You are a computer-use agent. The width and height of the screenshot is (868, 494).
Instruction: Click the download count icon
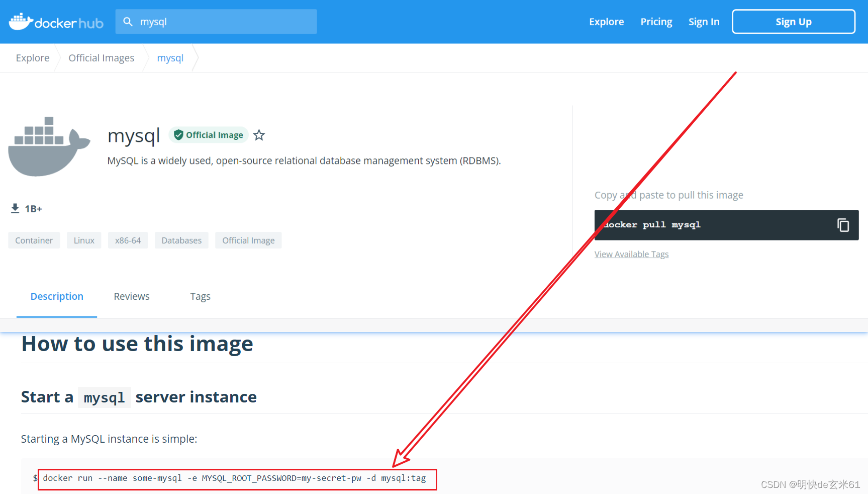tap(15, 208)
